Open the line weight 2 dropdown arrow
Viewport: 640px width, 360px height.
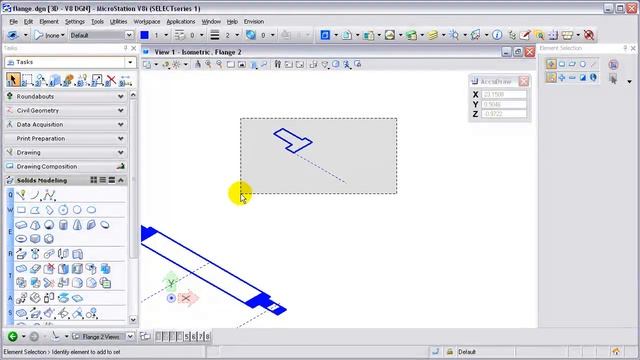coord(237,35)
